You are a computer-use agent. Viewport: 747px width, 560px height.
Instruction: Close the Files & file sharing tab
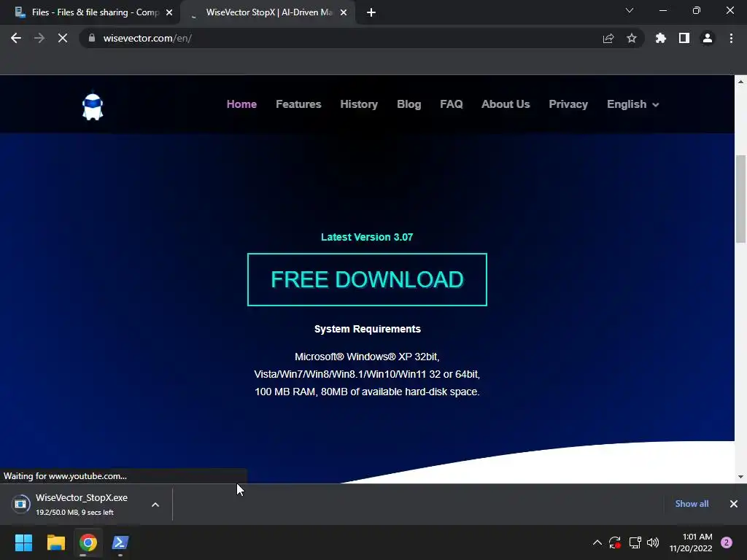[x=169, y=12]
